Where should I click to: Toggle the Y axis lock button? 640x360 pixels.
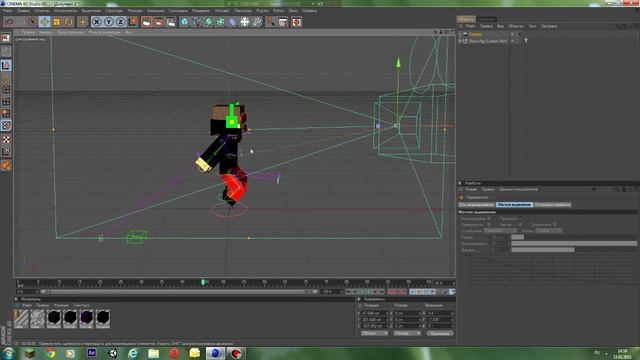(x=109, y=22)
